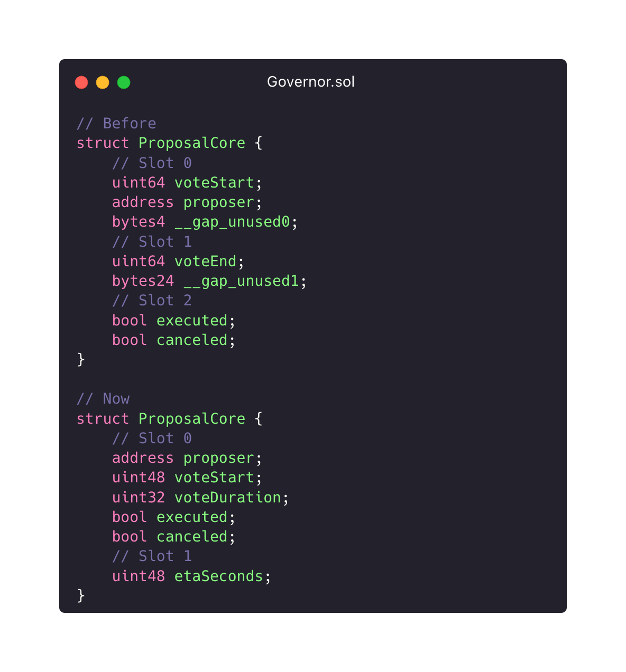This screenshot has height=672, width=626.
Task: Click the uint32 type keyword
Action: pos(139,498)
